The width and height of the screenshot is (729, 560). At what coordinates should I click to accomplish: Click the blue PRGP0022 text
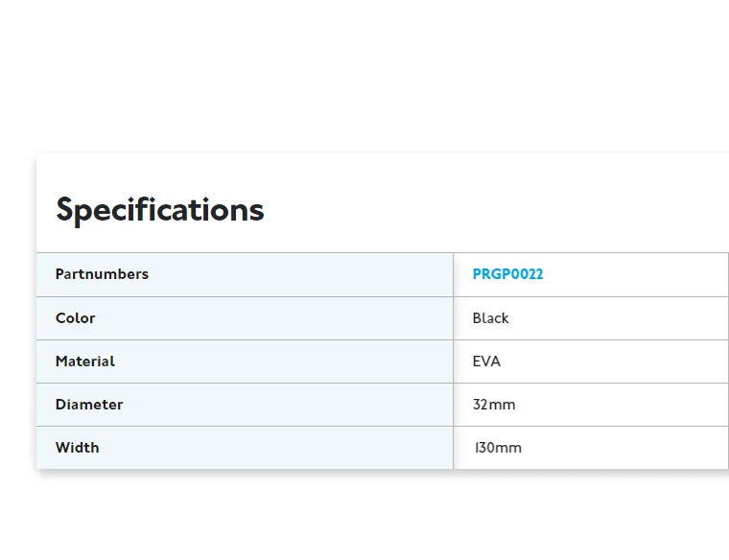507,274
